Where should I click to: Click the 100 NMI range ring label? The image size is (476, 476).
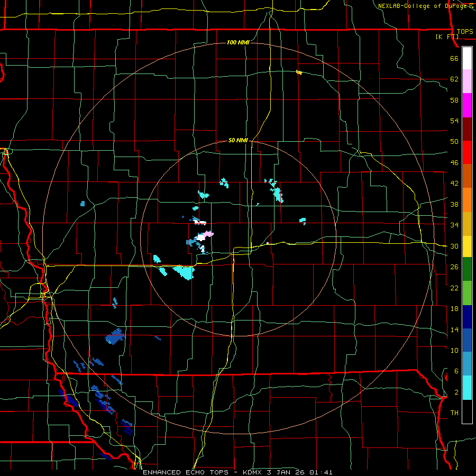click(x=238, y=42)
